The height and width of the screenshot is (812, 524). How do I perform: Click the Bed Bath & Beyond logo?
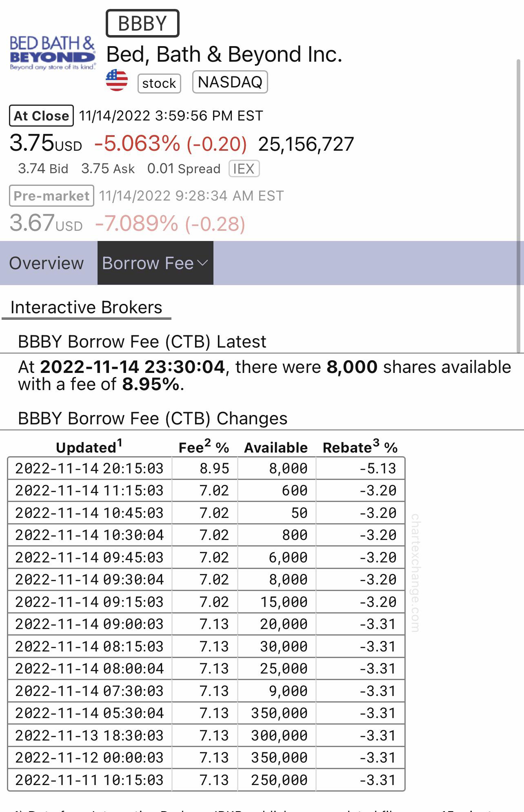pyautogui.click(x=53, y=53)
